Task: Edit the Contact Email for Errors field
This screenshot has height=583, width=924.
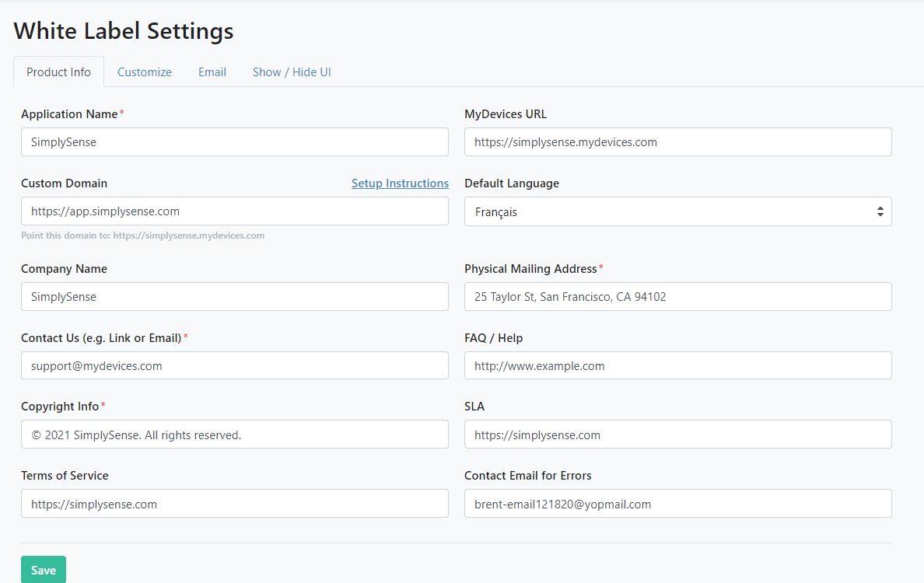Action: click(x=677, y=504)
